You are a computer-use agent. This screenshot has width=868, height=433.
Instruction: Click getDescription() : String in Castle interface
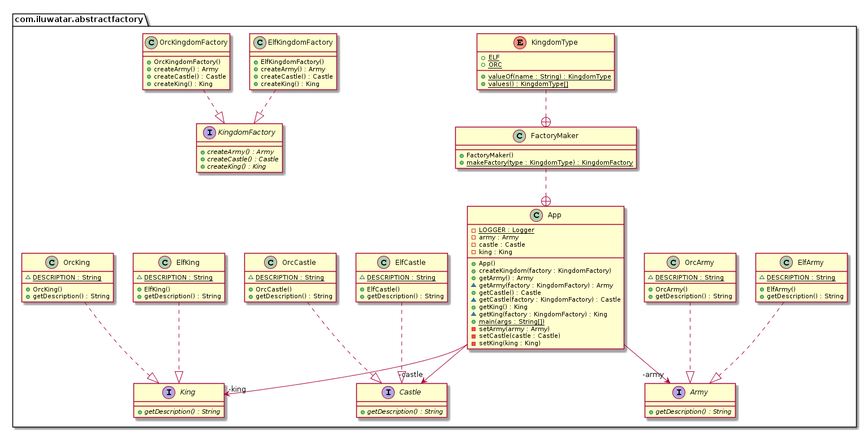(405, 411)
